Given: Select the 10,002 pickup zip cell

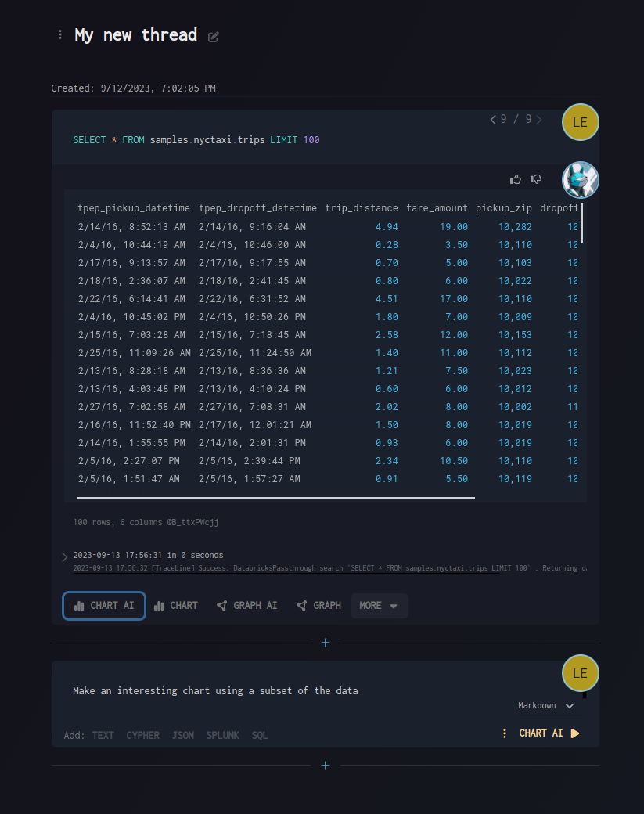Looking at the screenshot, I should 515,407.
